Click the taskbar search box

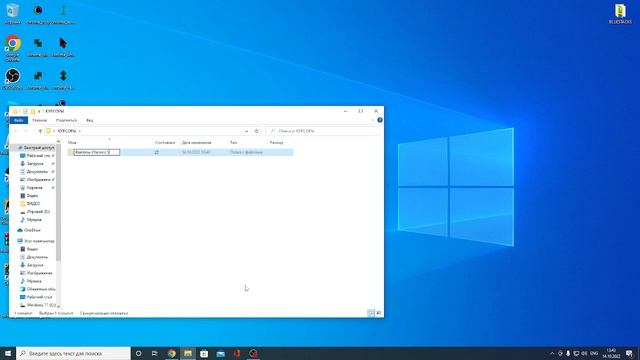click(x=73, y=353)
